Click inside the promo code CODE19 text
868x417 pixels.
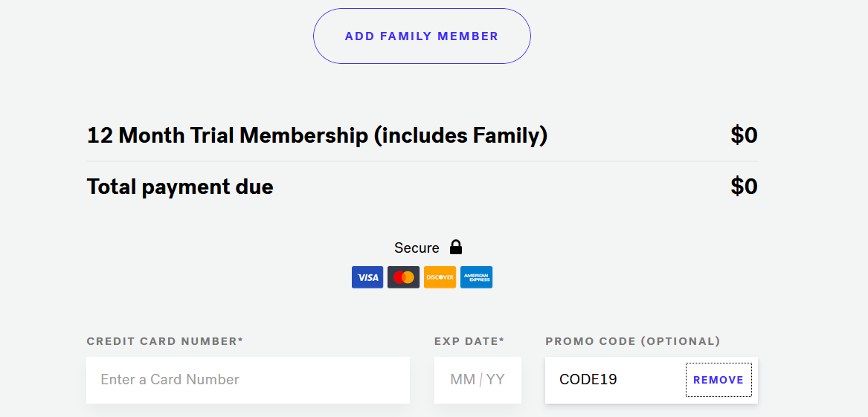coord(588,380)
